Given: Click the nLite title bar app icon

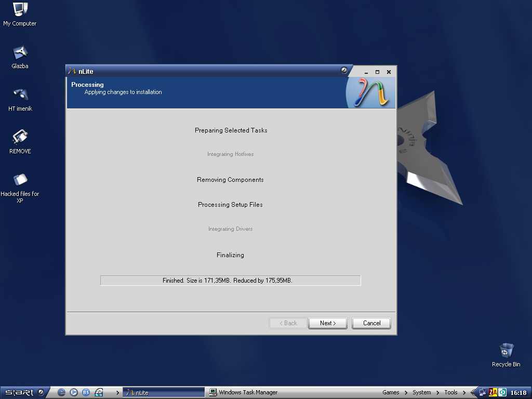Looking at the screenshot, I should coord(72,71).
